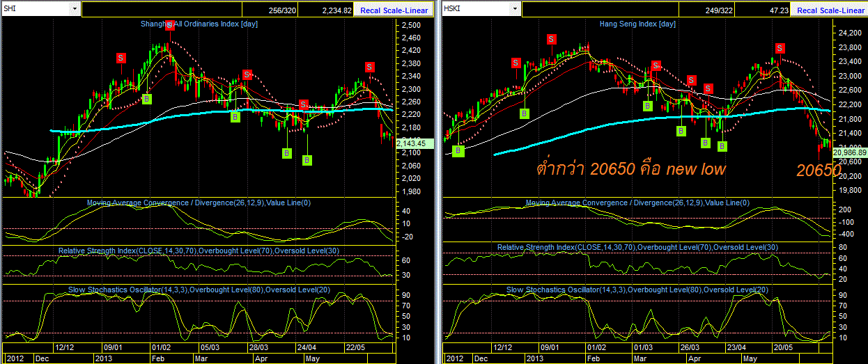Click the 20,986.89 current price tag

click(x=849, y=152)
